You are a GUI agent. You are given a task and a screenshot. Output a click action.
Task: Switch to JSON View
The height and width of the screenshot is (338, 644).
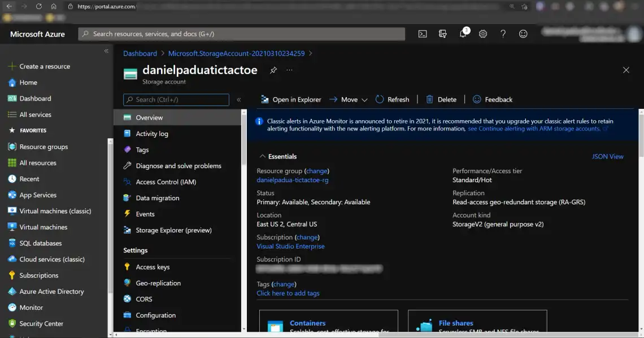click(608, 156)
